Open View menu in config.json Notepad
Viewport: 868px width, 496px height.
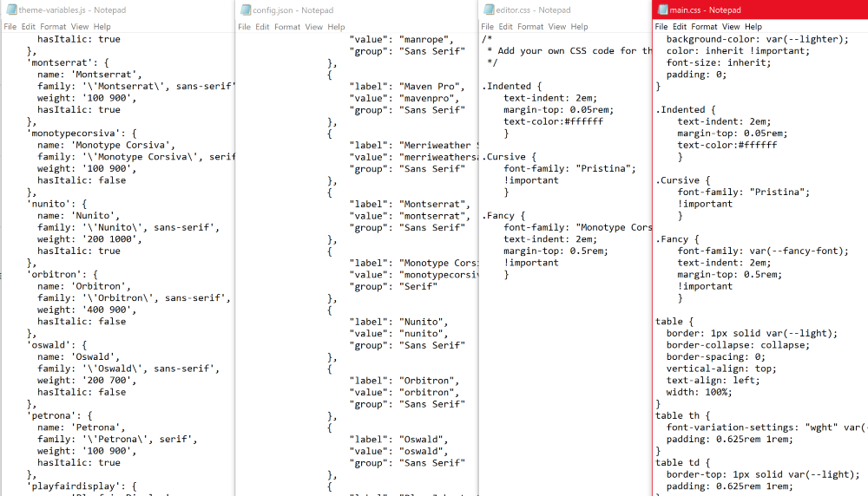tap(313, 27)
